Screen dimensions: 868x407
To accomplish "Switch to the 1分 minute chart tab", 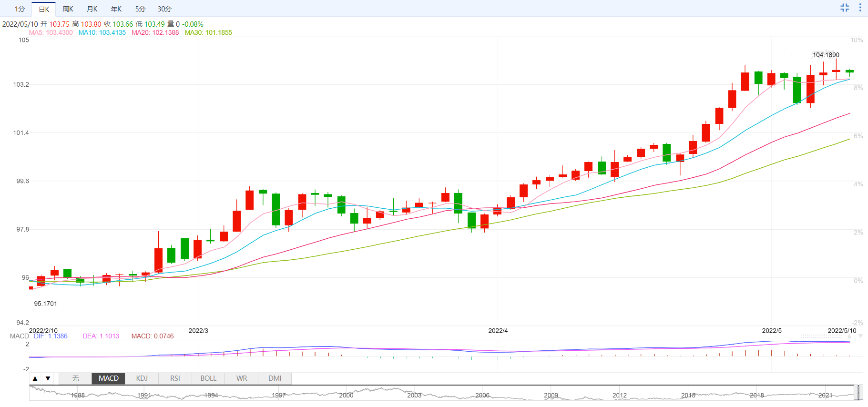I will pyautogui.click(x=20, y=9).
